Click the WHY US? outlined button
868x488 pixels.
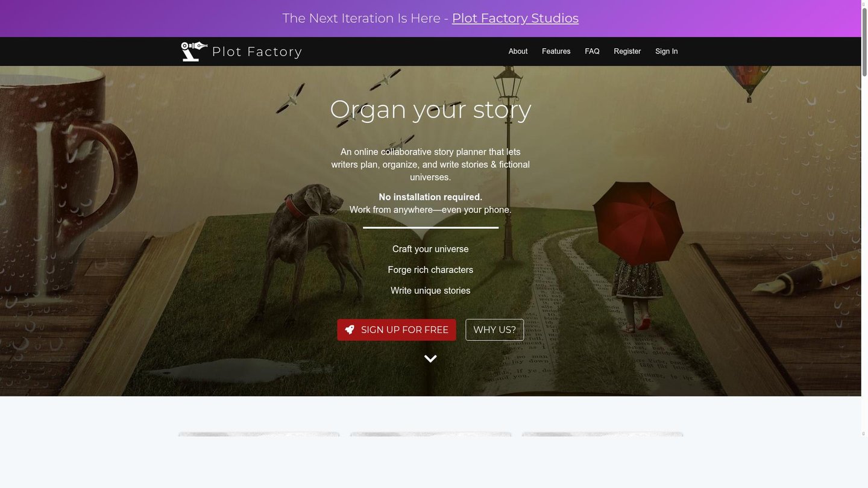pyautogui.click(x=495, y=330)
